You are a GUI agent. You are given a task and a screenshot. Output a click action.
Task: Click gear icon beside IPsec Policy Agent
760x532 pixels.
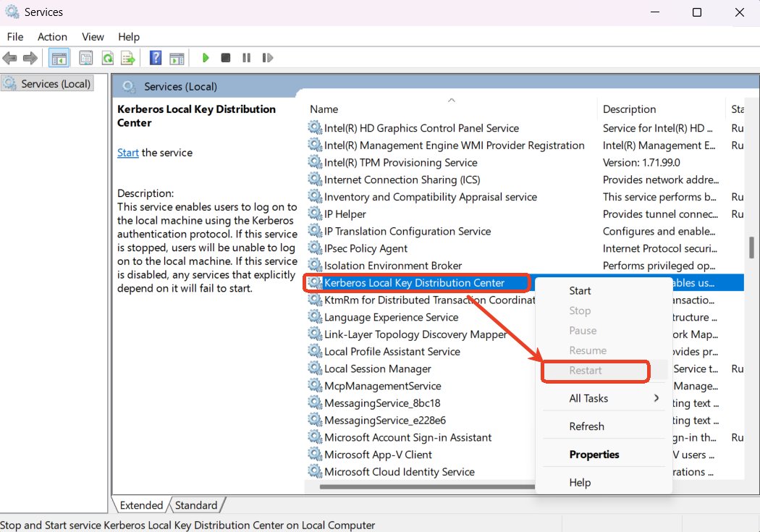click(x=315, y=248)
